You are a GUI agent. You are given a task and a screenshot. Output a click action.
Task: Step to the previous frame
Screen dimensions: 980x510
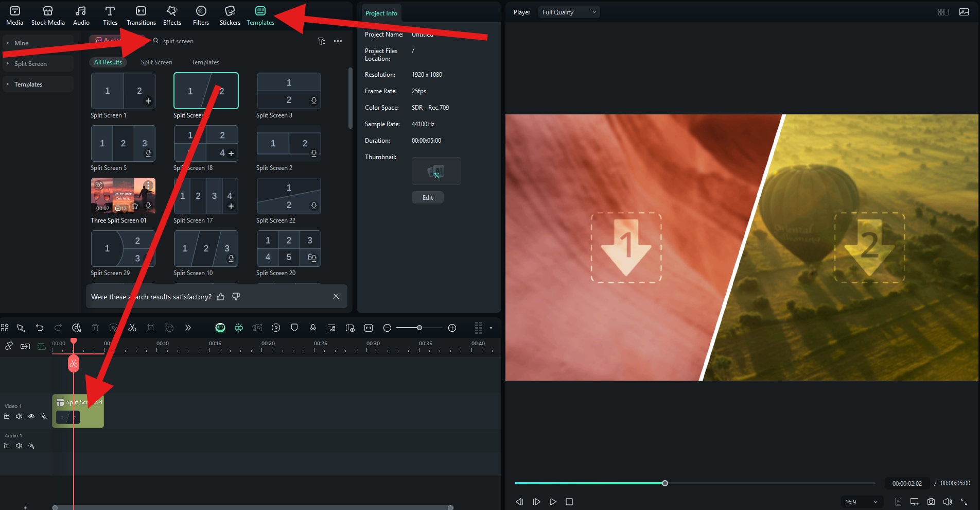click(519, 502)
